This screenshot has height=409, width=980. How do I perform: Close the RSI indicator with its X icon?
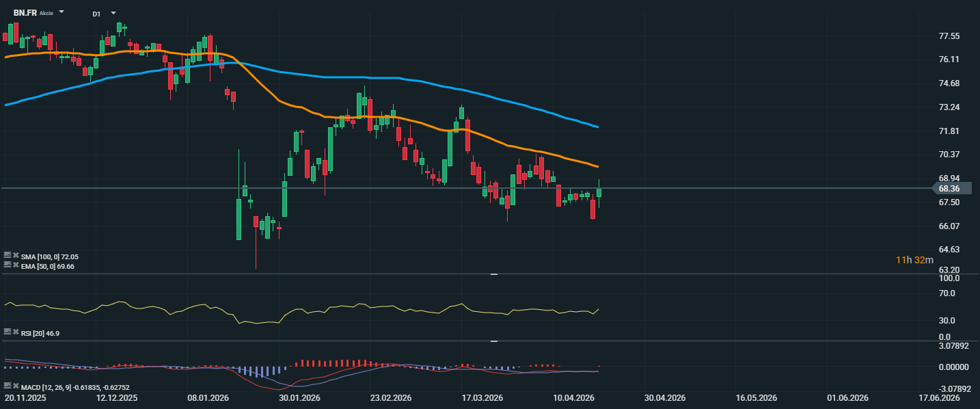[16, 332]
